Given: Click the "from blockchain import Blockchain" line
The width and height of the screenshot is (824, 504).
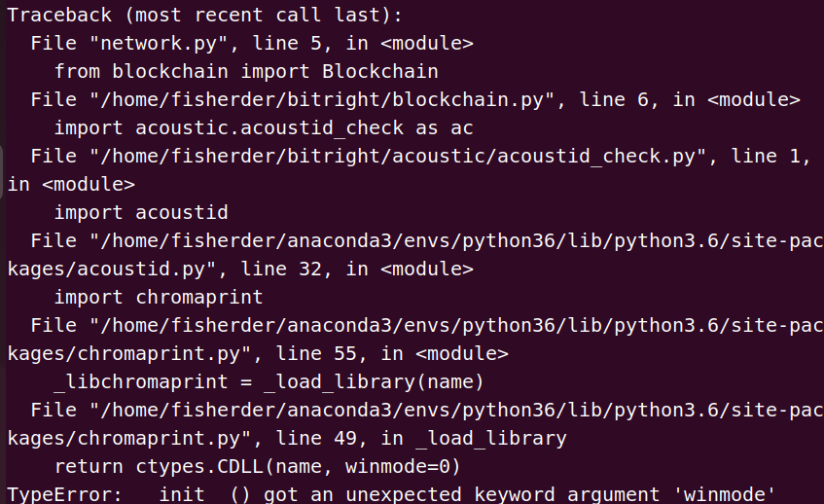Looking at the screenshot, I should tap(246, 71).
